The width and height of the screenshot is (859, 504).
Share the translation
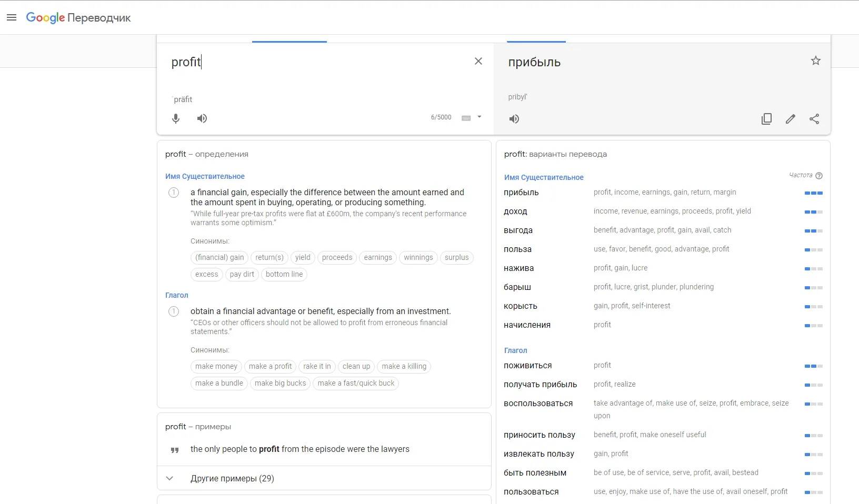point(814,119)
